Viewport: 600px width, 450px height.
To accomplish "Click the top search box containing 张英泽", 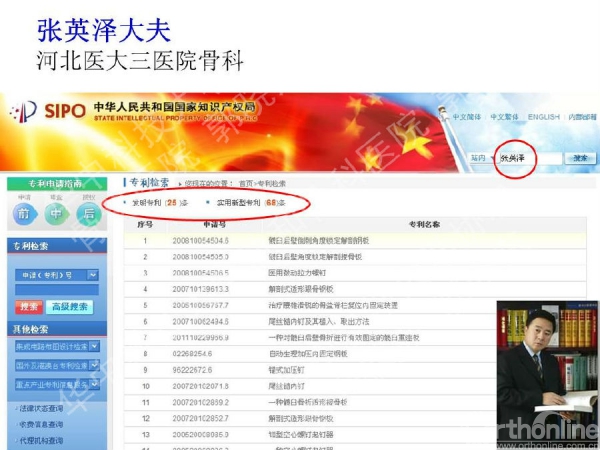I will point(528,158).
